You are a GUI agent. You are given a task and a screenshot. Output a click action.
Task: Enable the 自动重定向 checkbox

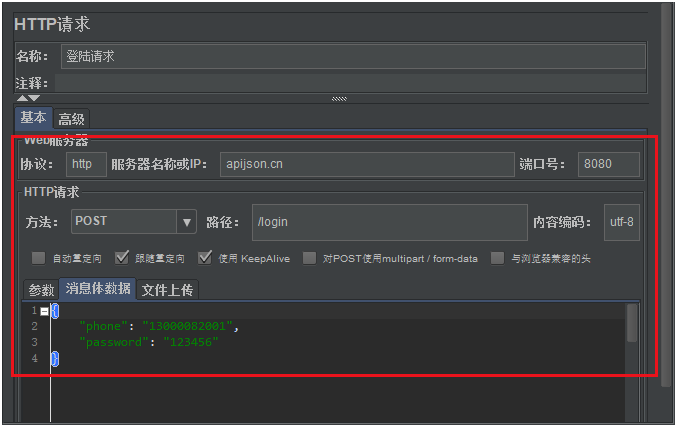tap(38, 259)
